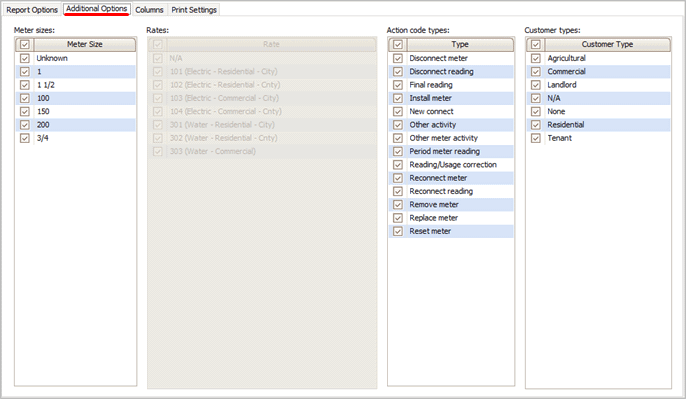Select the 'Reset meter' row text
The width and height of the screenshot is (686, 399).
click(430, 231)
